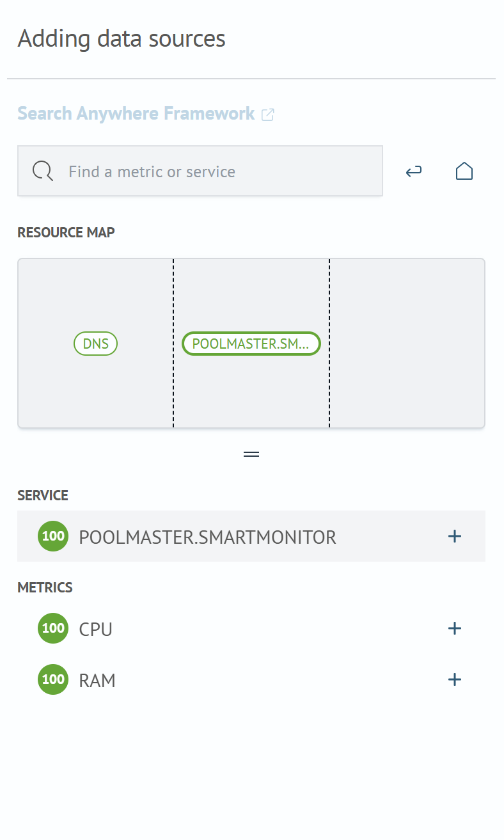Add the CPU metric using plus icon
The width and height of the screenshot is (504, 840).
[x=455, y=628]
